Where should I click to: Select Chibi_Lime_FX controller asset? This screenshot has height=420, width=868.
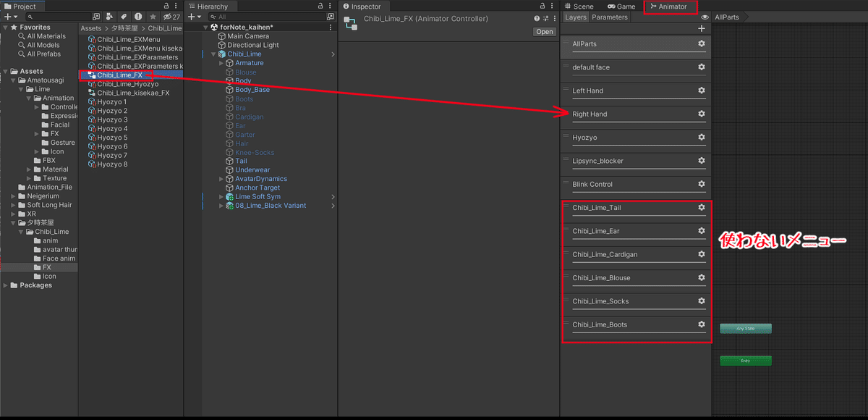[119, 75]
